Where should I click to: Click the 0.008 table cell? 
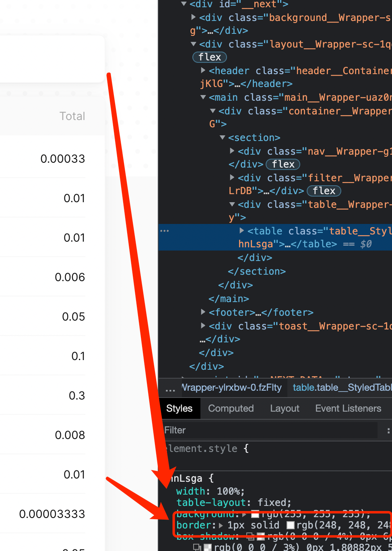tap(70, 435)
